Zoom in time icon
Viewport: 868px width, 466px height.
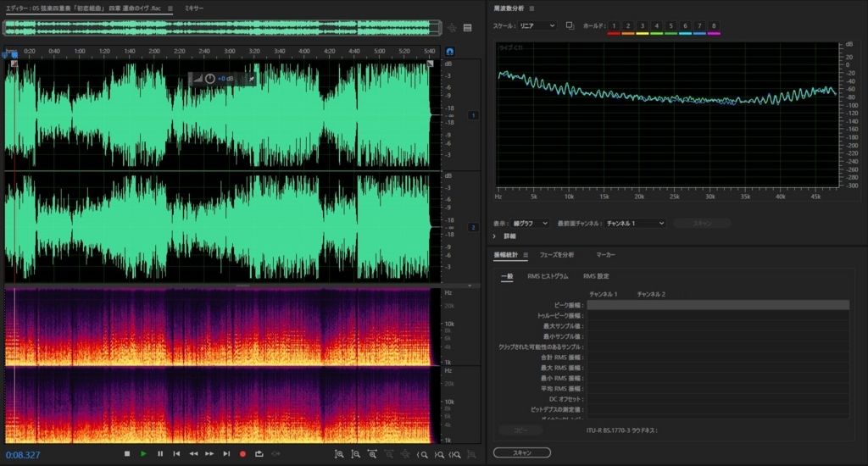[x=372, y=454]
